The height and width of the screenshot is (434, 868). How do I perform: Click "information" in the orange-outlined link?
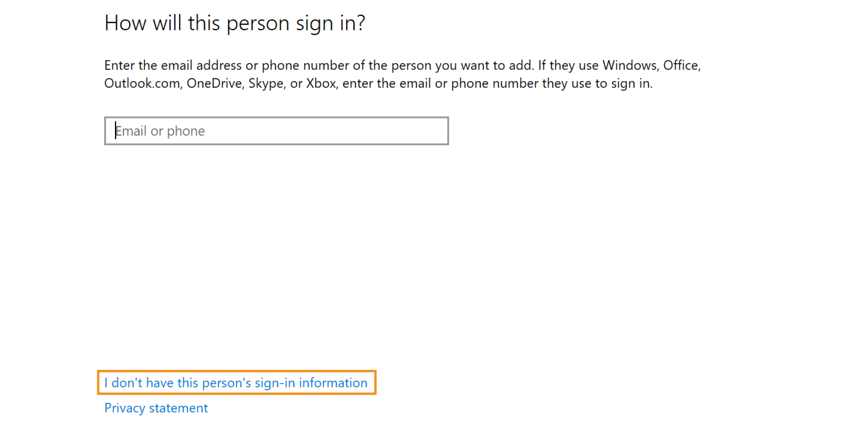333,383
